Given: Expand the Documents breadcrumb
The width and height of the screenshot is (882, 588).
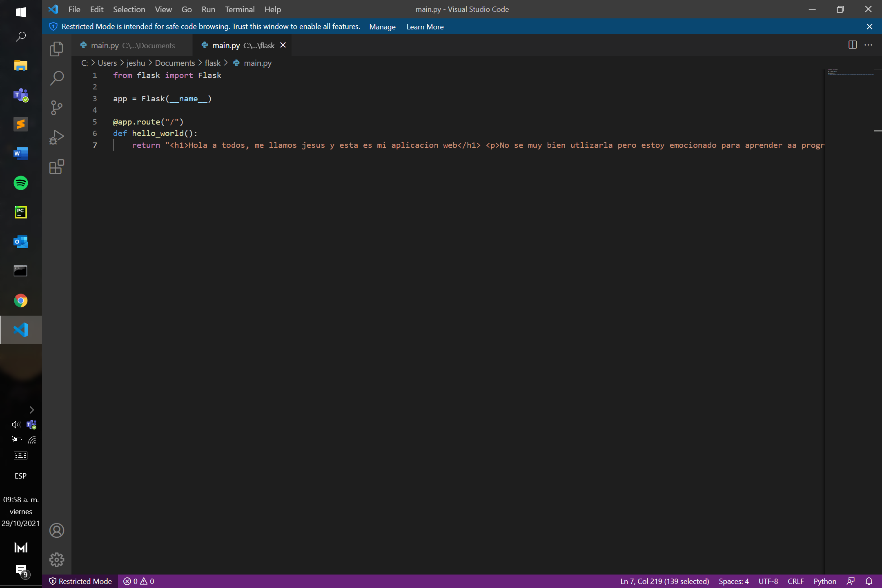Looking at the screenshot, I should 175,63.
